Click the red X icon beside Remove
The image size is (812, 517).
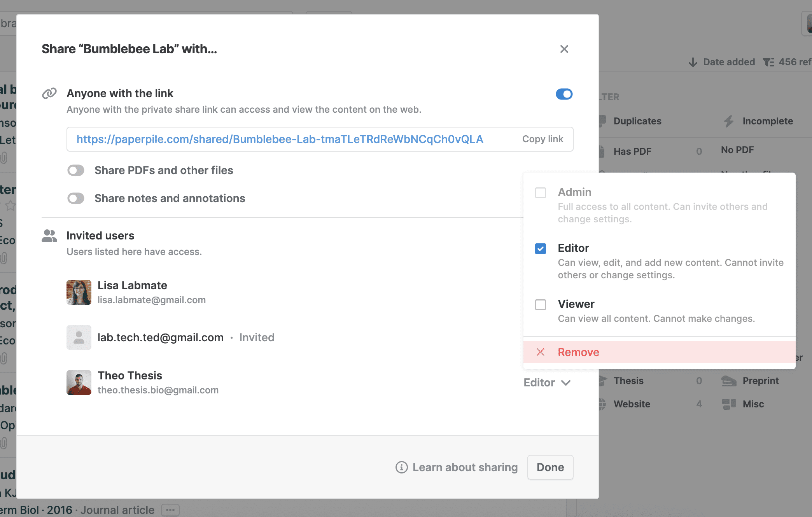click(541, 352)
